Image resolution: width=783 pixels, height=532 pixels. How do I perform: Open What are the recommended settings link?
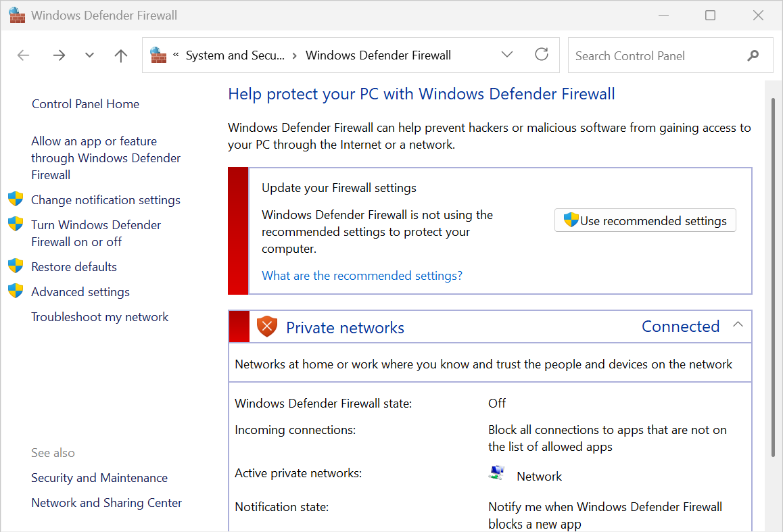tap(362, 276)
